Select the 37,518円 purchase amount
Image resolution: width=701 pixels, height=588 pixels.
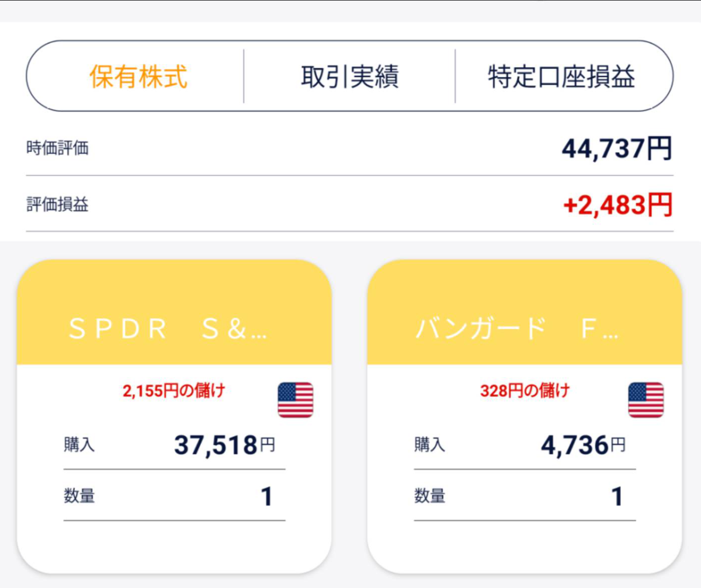pyautogui.click(x=224, y=446)
